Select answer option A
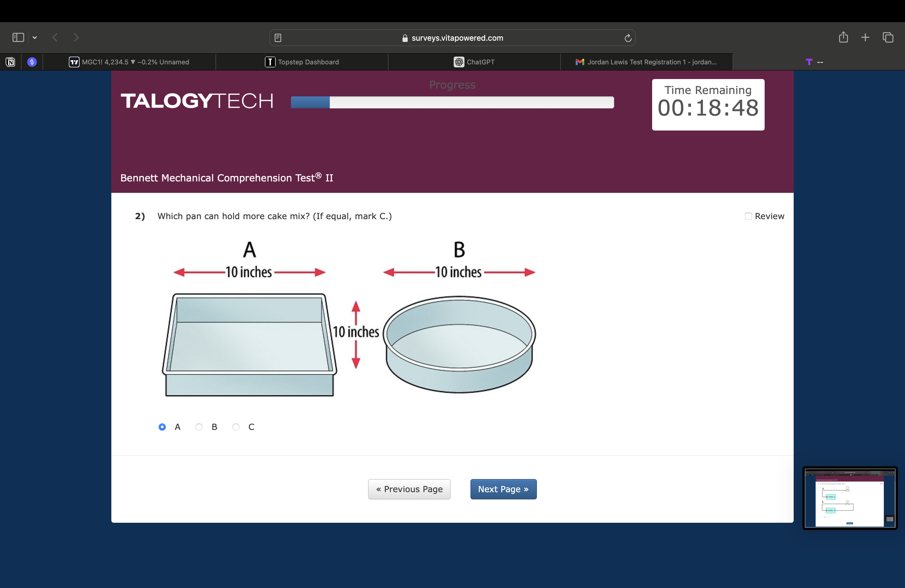Viewport: 905px width, 588px height. coord(162,427)
